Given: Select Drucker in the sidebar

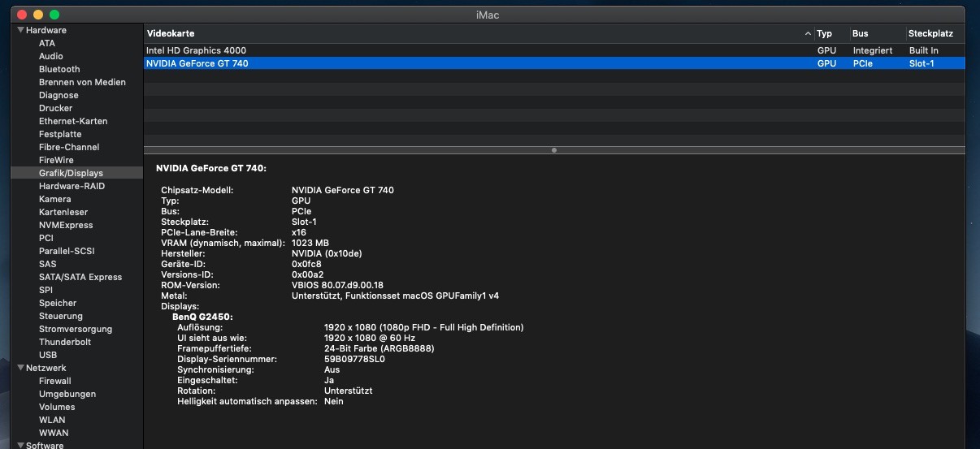Looking at the screenshot, I should click(x=55, y=108).
